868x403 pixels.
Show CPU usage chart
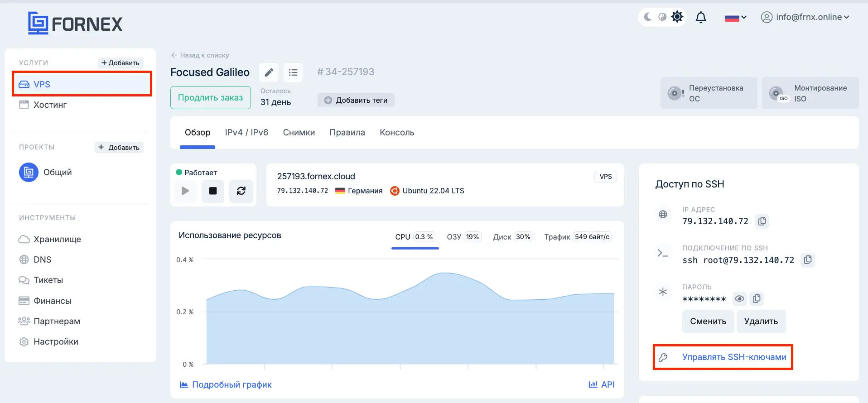tap(415, 237)
